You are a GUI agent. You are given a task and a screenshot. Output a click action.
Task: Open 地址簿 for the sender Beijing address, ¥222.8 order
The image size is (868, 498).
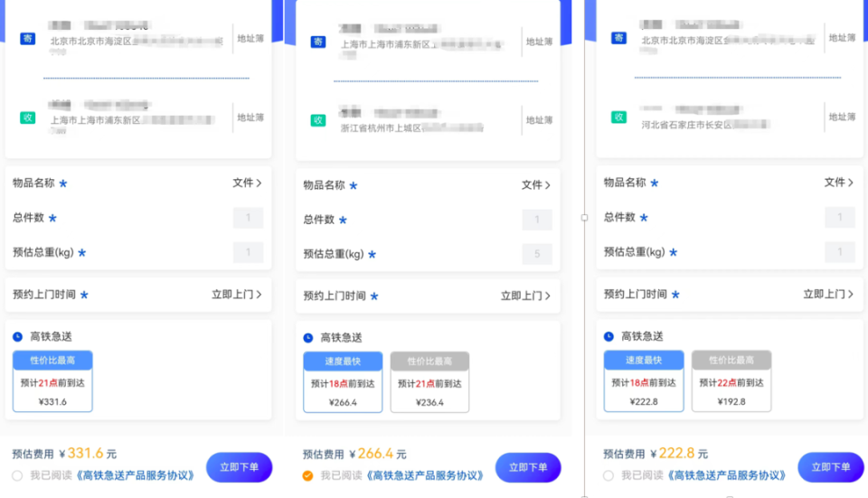[x=842, y=38]
